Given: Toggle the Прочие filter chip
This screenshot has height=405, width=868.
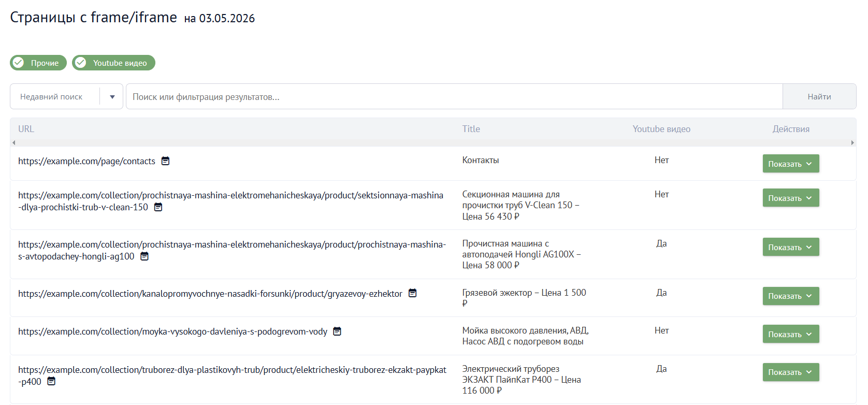Looking at the screenshot, I should click(38, 63).
